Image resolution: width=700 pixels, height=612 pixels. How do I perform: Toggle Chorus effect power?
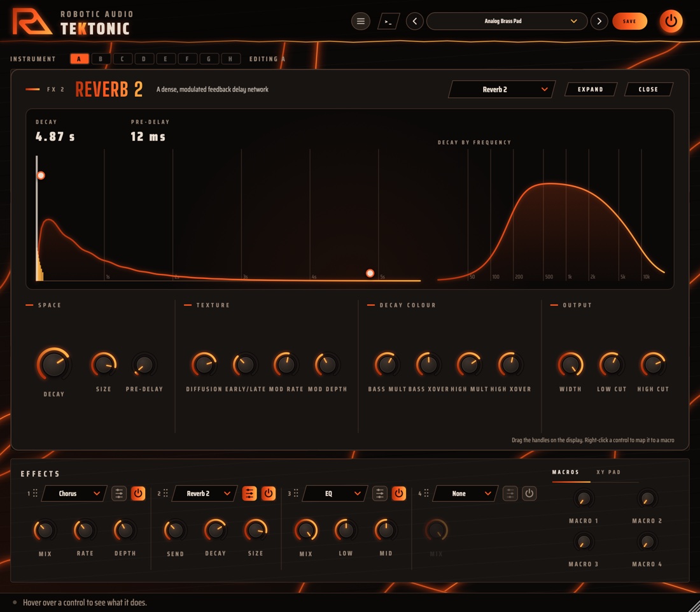[138, 494]
